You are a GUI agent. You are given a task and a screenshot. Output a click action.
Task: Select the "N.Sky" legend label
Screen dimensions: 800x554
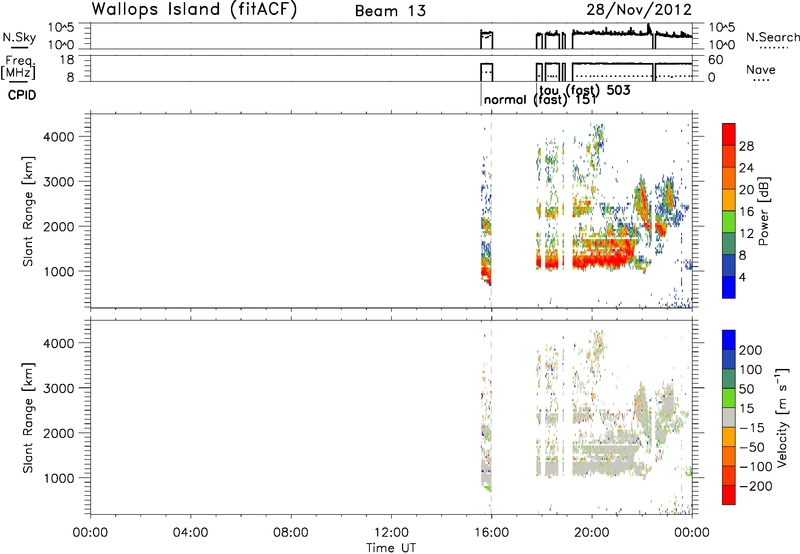(19, 37)
